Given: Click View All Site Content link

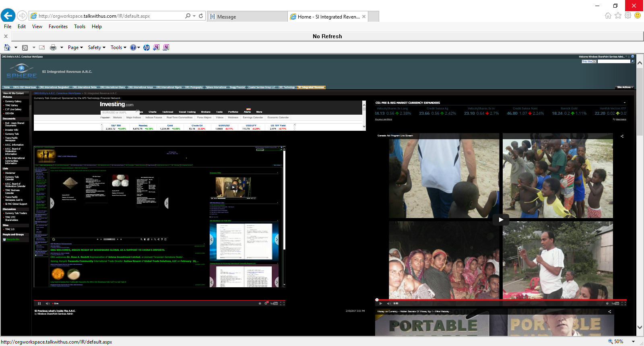Looking at the screenshot, I should click(x=13, y=93).
